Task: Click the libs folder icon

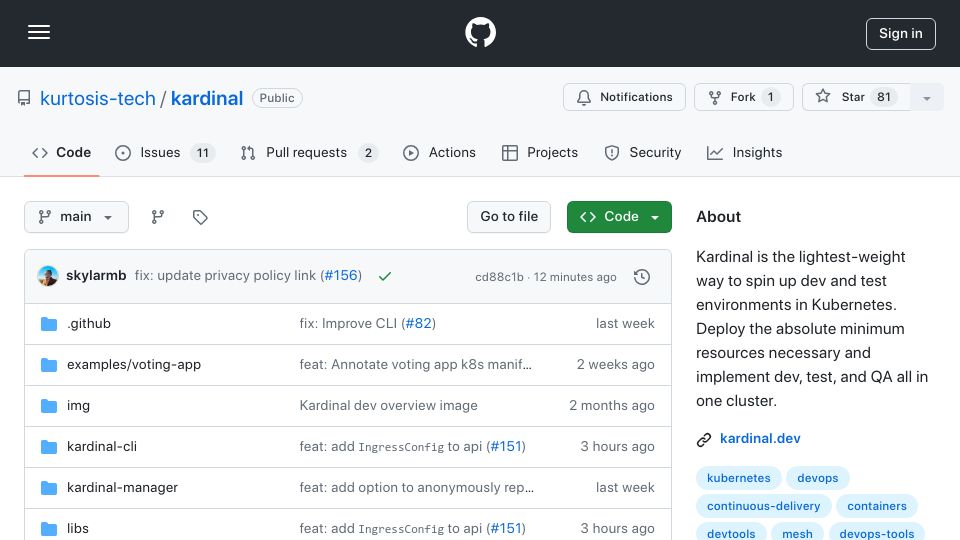Action: 49,529
